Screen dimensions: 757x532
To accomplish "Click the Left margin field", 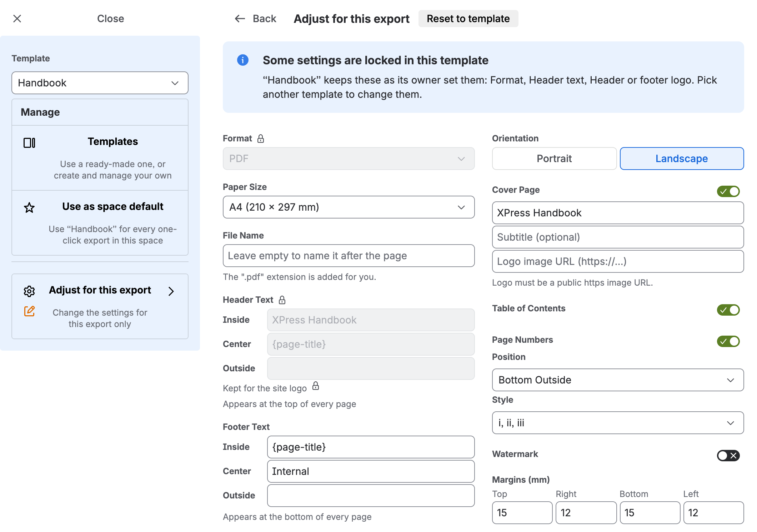I will [x=713, y=513].
